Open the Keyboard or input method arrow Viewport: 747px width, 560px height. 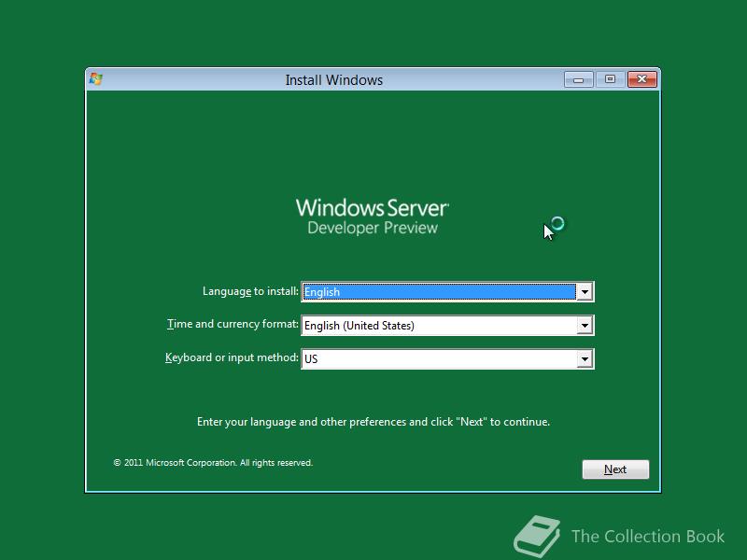[585, 359]
